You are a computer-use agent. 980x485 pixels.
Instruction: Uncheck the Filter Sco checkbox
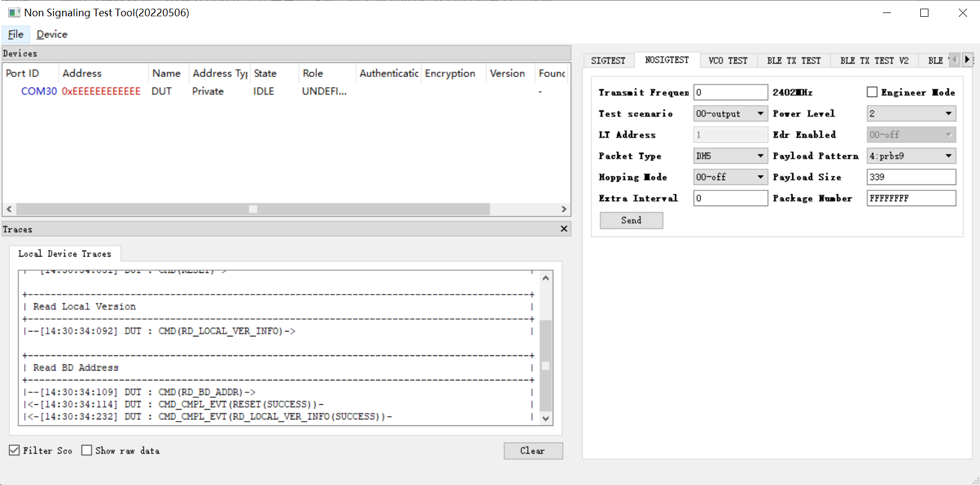[x=15, y=450]
